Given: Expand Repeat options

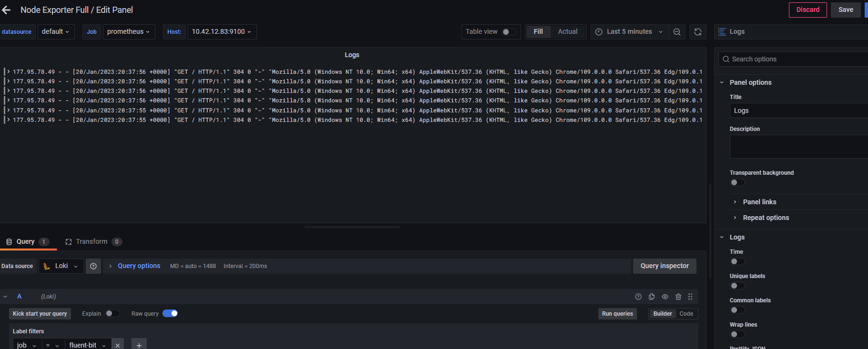Looking at the screenshot, I should coord(766,218).
